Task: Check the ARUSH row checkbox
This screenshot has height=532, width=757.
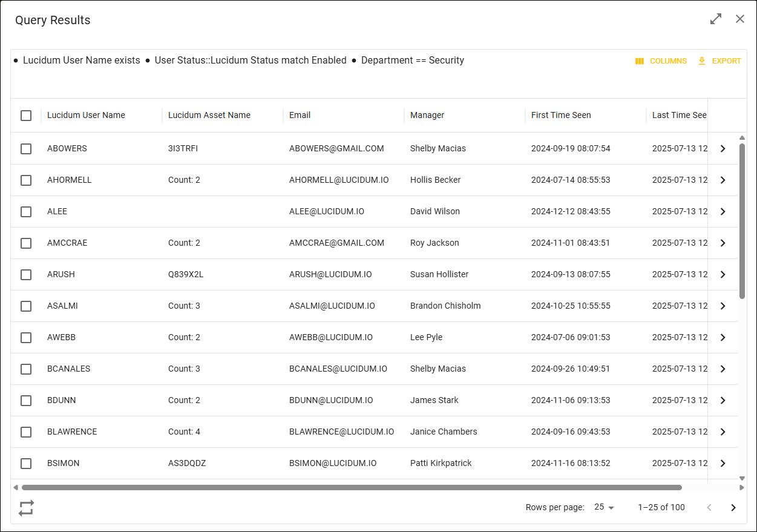Action: click(26, 275)
